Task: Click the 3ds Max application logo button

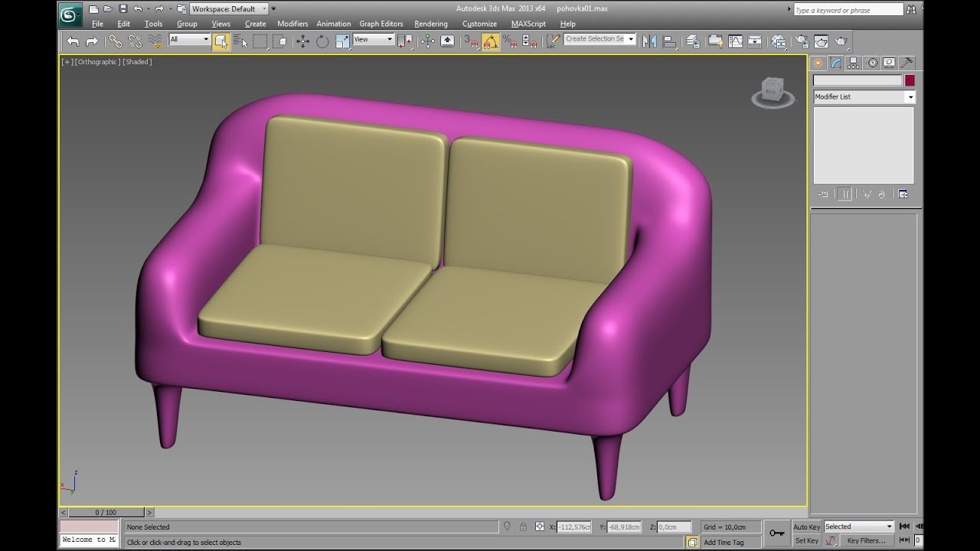Action: tap(70, 14)
